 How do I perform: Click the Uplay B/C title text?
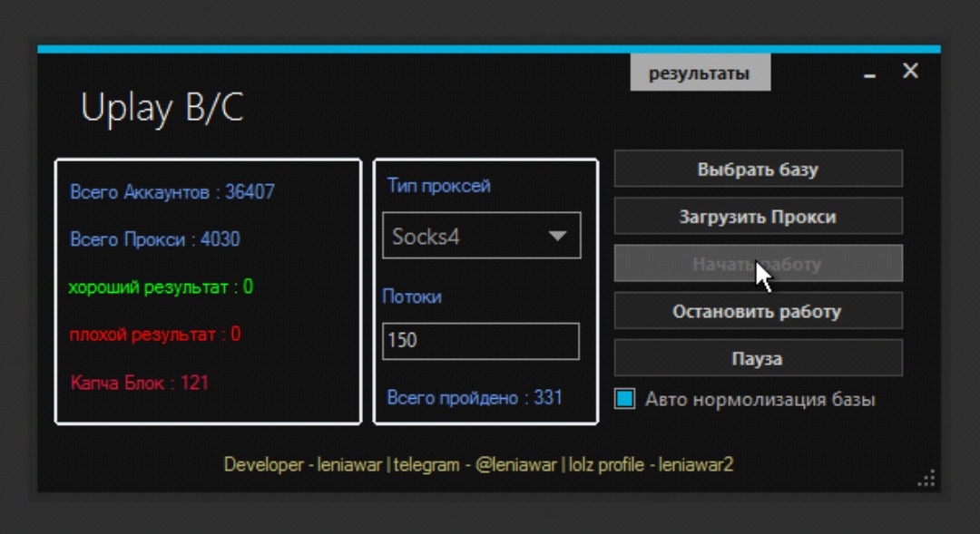[162, 107]
